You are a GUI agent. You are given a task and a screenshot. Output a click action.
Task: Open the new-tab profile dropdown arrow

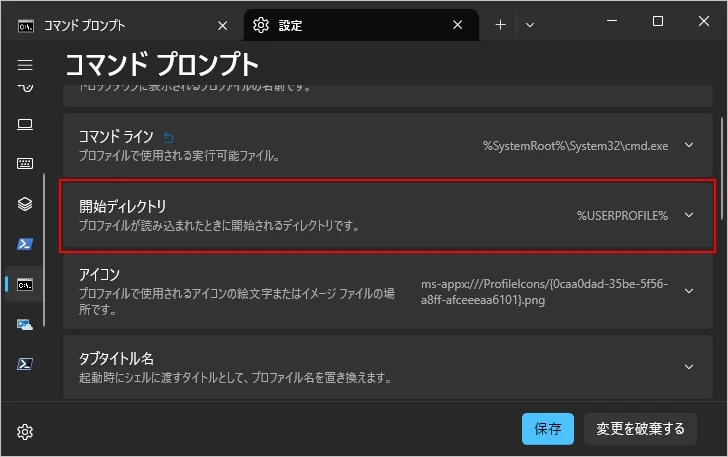(530, 25)
